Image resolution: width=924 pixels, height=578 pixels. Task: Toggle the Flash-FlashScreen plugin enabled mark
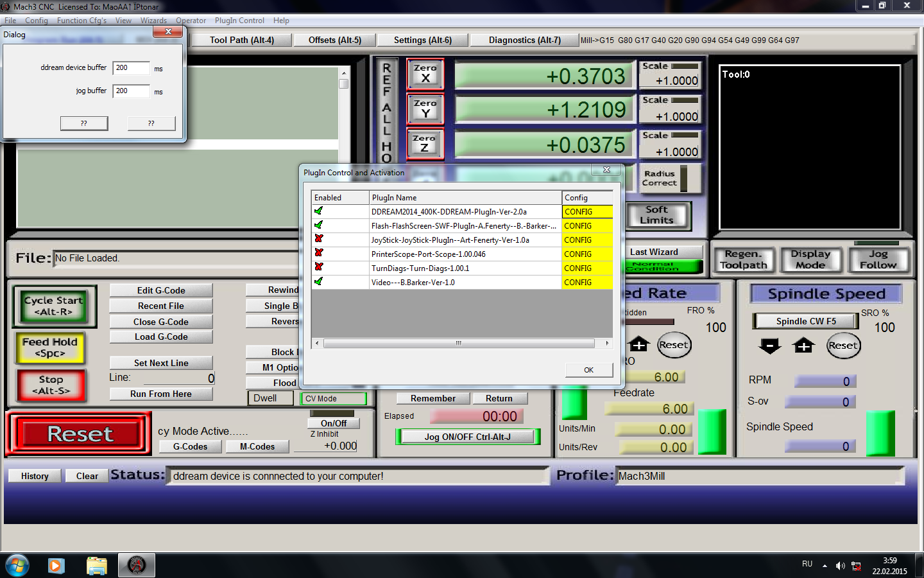tap(319, 225)
